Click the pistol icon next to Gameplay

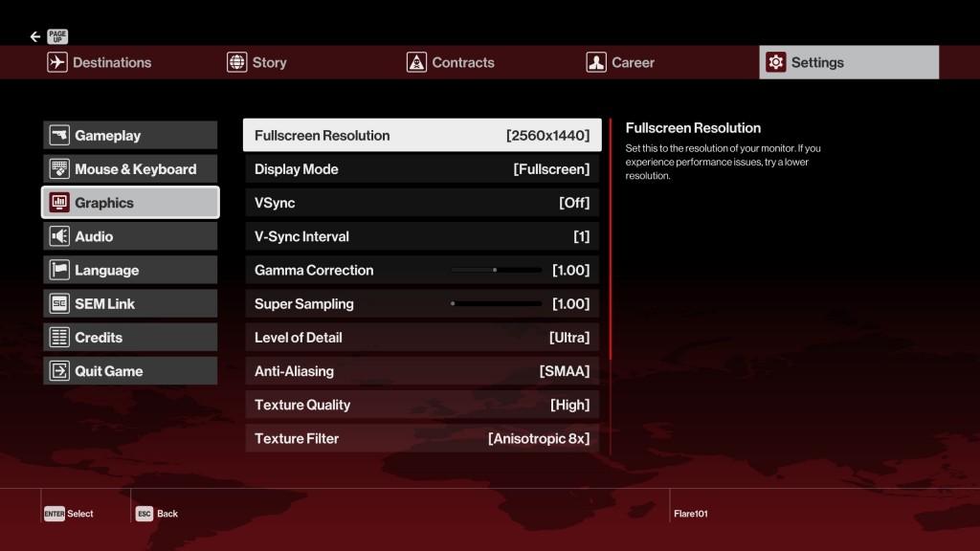click(59, 136)
